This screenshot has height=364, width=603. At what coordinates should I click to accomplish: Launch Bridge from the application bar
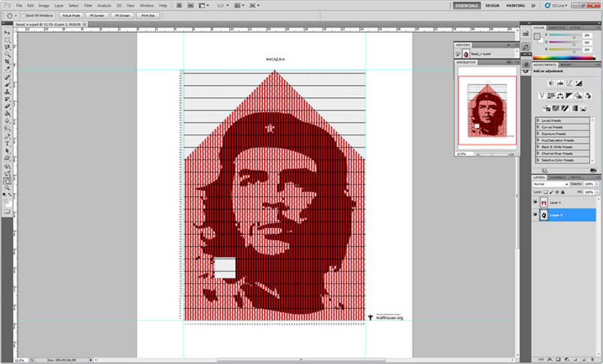[x=179, y=5]
